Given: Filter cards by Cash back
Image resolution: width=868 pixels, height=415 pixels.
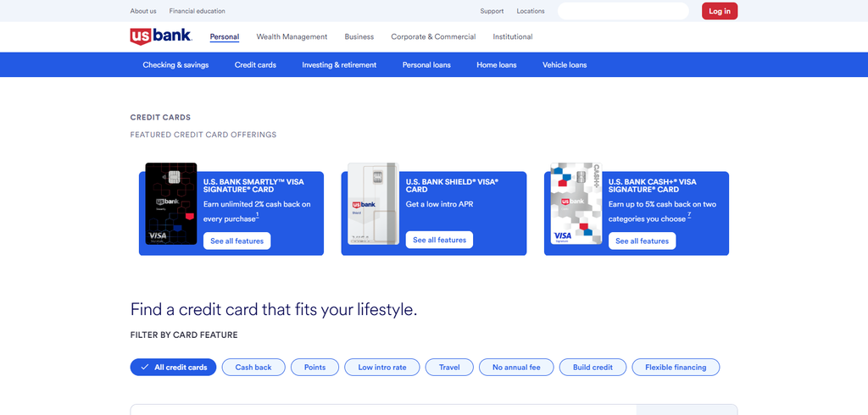Looking at the screenshot, I should (x=253, y=367).
